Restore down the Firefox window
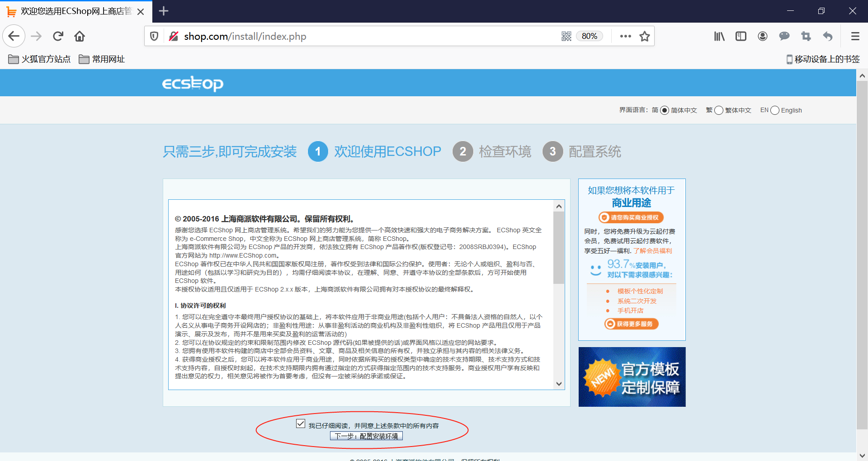 coord(821,11)
